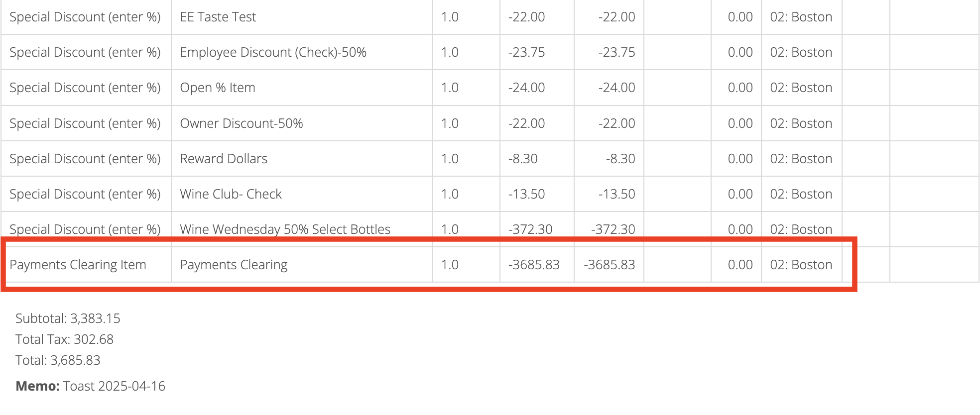
Task: Click the Payments Clearing Item cell
Action: click(78, 265)
